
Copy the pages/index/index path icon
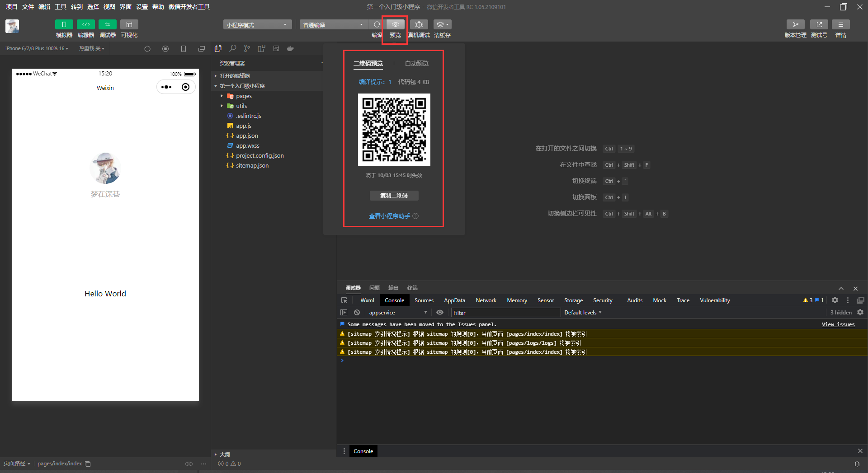tap(88, 464)
